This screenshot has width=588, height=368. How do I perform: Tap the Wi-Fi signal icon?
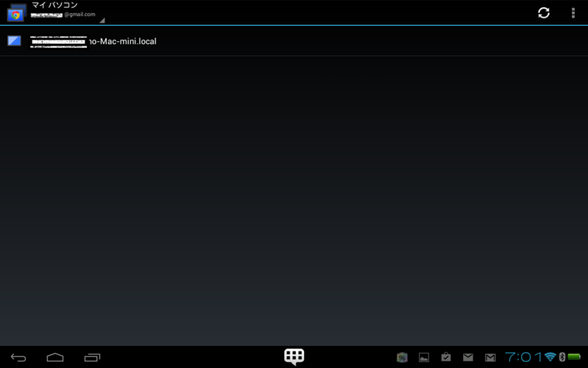[550, 357]
